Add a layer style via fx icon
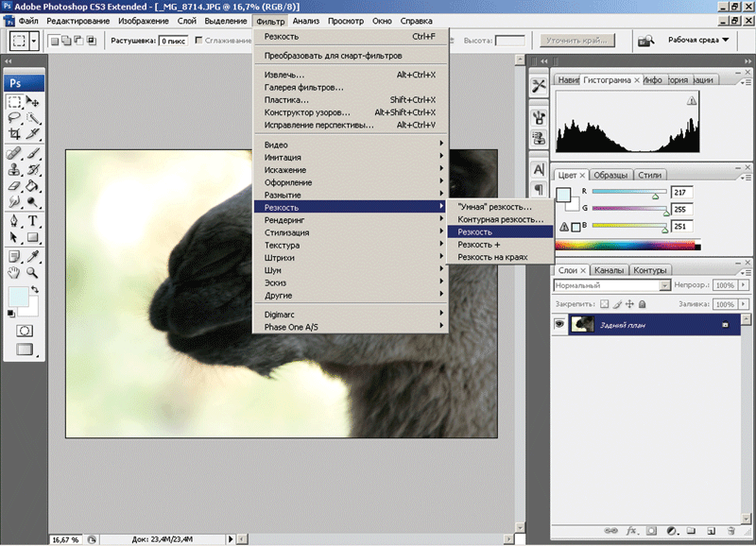 coord(632,531)
